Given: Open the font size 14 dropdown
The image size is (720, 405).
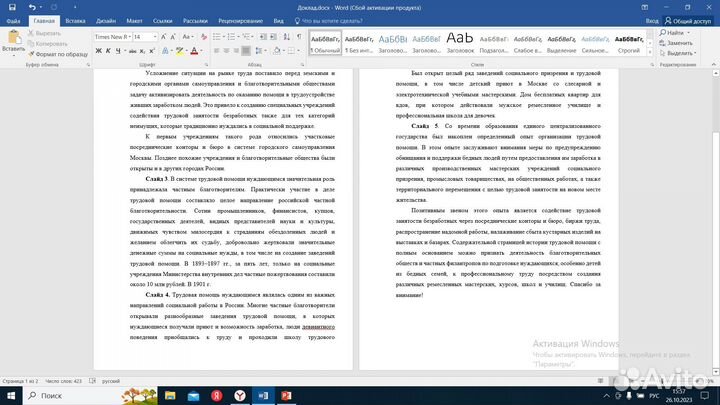Looking at the screenshot, I should point(155,37).
